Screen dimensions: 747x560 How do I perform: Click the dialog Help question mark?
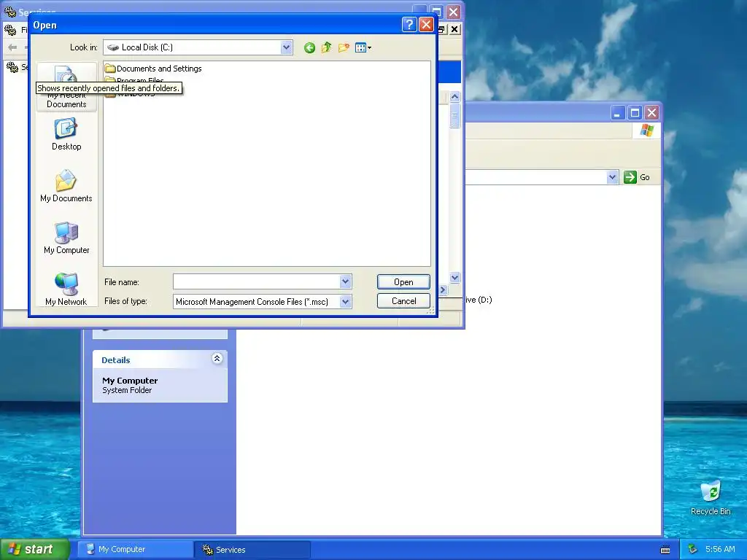click(x=409, y=24)
